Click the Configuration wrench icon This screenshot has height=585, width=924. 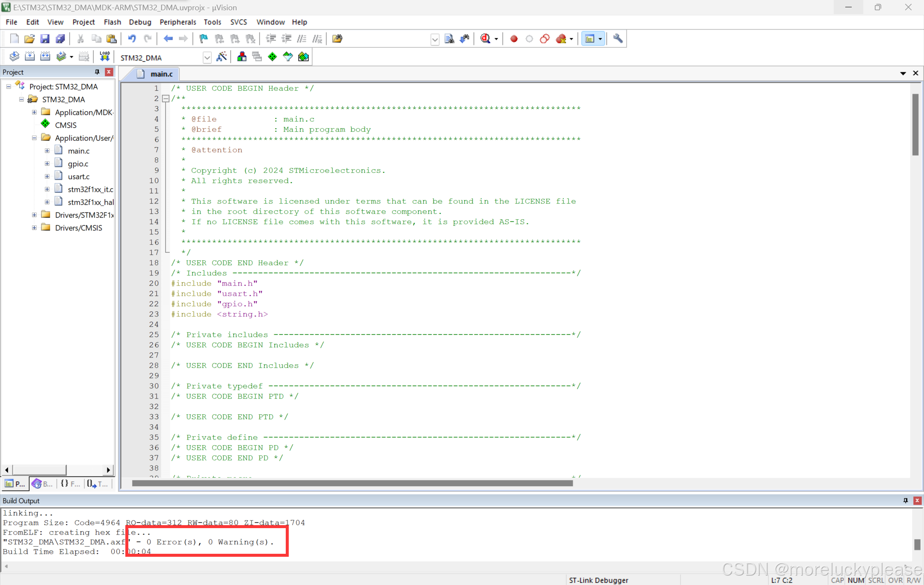617,39
